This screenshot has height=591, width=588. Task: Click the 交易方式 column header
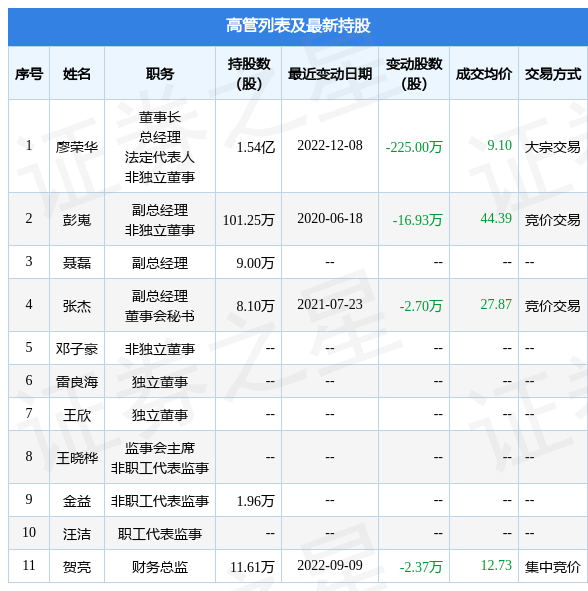(x=553, y=74)
